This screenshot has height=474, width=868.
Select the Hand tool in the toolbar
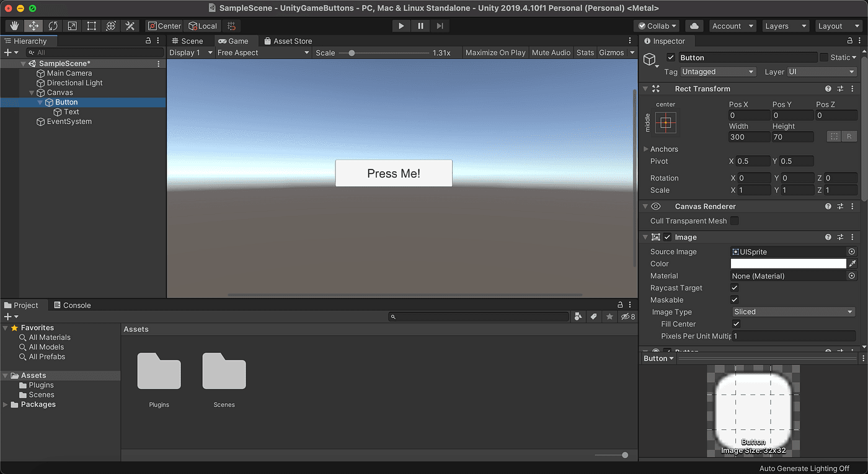coord(15,25)
